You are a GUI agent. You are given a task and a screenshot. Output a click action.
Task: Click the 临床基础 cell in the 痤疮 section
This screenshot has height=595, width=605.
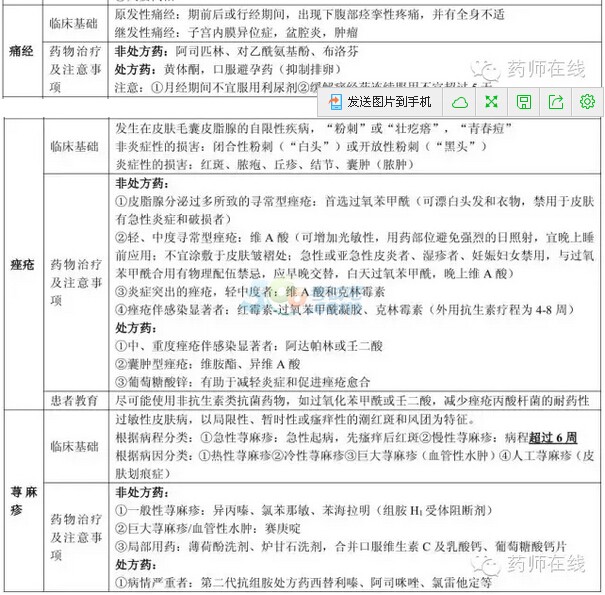[x=75, y=146]
